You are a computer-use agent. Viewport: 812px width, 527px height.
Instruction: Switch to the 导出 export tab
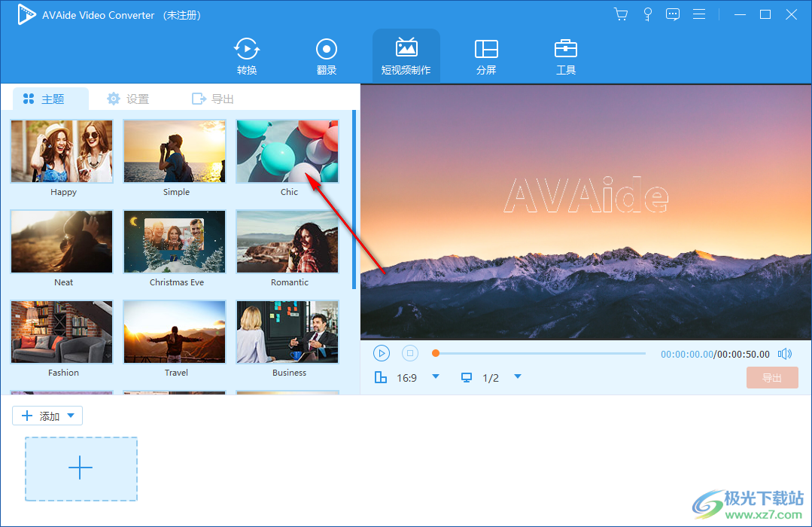click(x=213, y=99)
